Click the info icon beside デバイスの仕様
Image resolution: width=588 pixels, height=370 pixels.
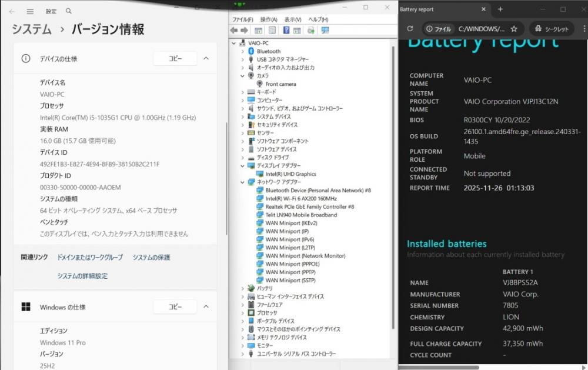point(26,59)
